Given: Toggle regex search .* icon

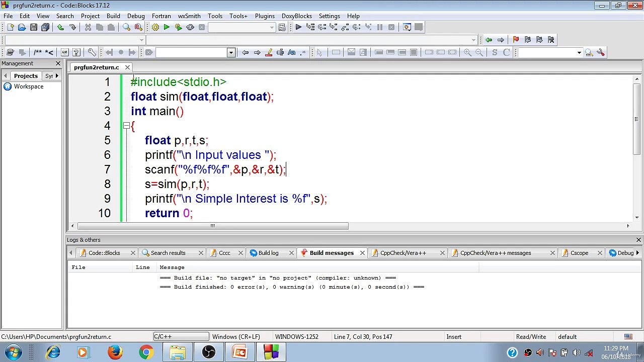Looking at the screenshot, I should 303,52.
